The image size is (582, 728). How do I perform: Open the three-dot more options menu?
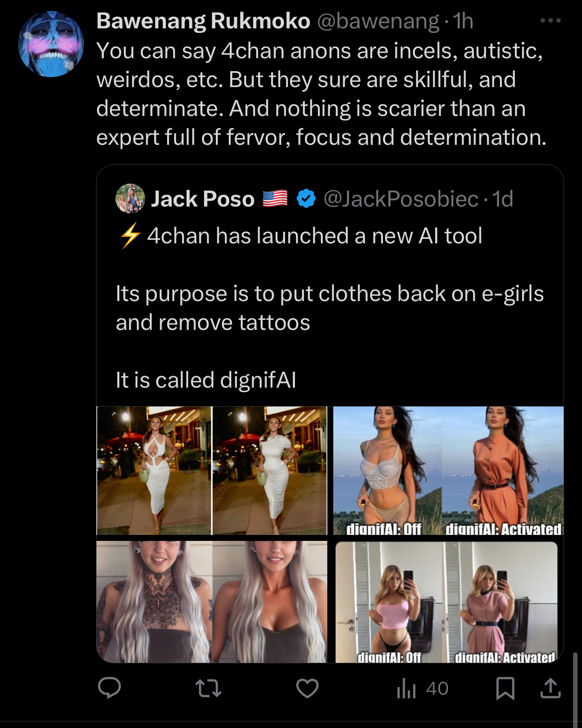click(551, 21)
